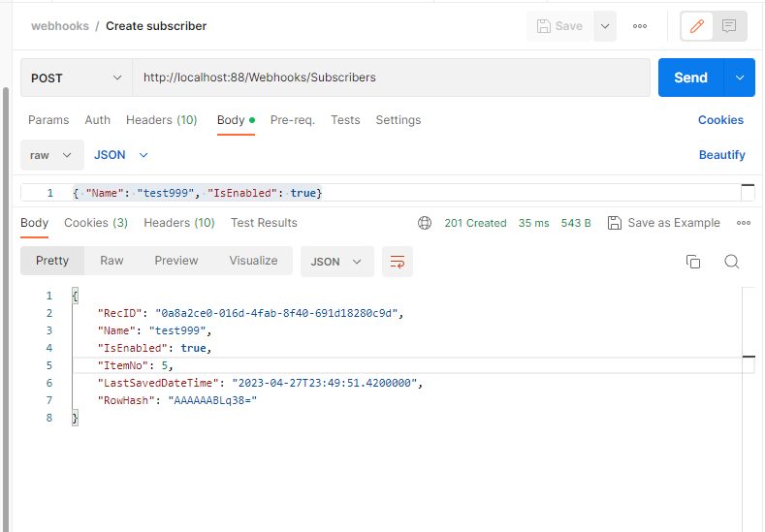Copy the response using the copy icon

pos(693,262)
